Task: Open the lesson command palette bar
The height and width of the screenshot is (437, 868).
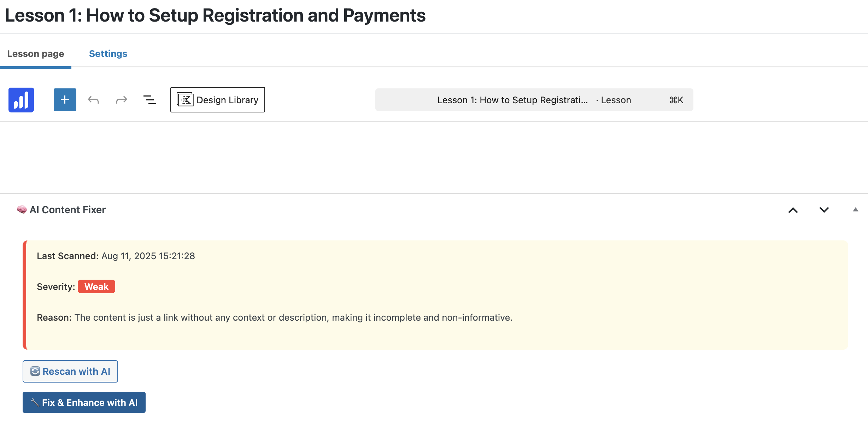Action: (x=534, y=100)
